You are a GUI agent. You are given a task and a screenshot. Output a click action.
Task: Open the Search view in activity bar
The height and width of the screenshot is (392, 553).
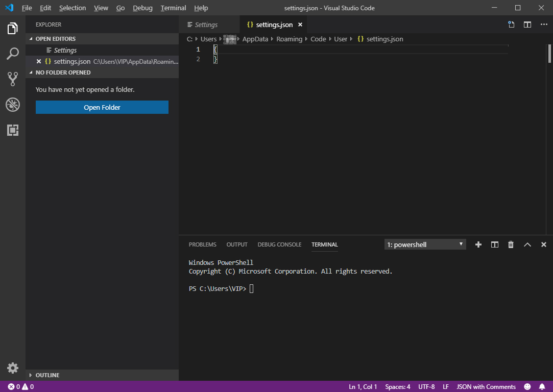(x=13, y=54)
